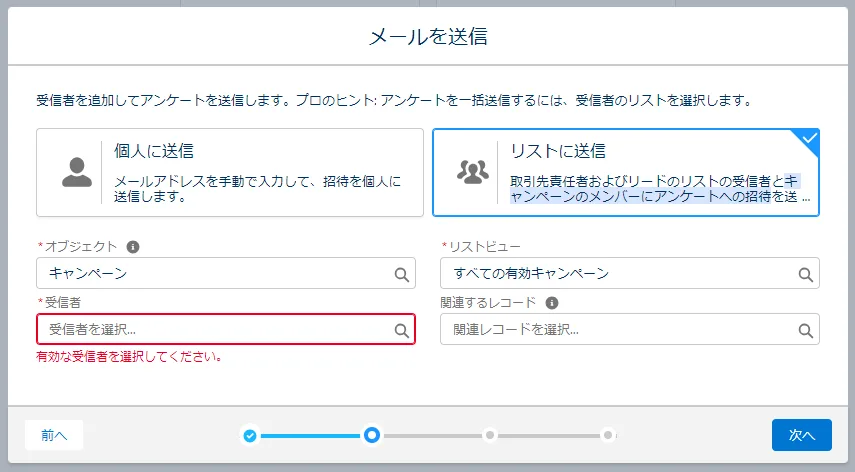855x472 pixels.
Task: Click the single person icon for individual send
Action: [76, 172]
